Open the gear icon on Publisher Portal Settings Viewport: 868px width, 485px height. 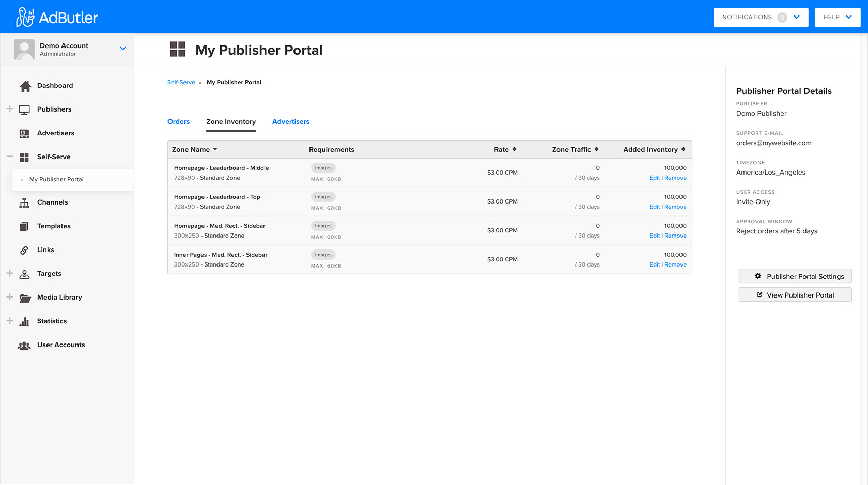(758, 276)
